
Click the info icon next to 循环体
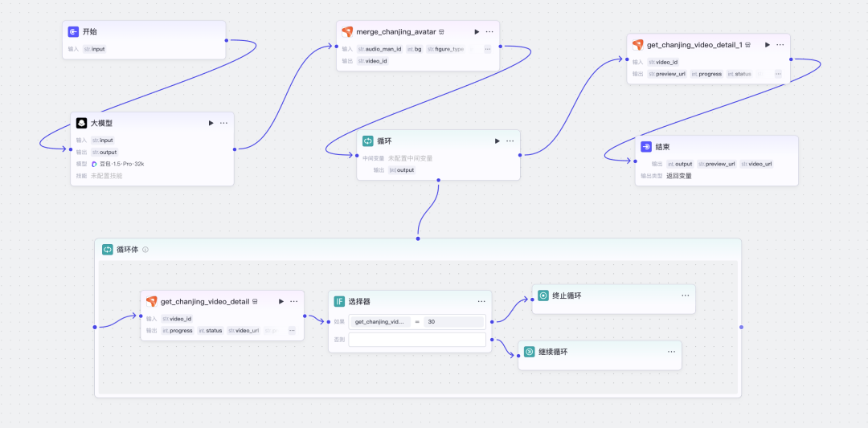(145, 250)
